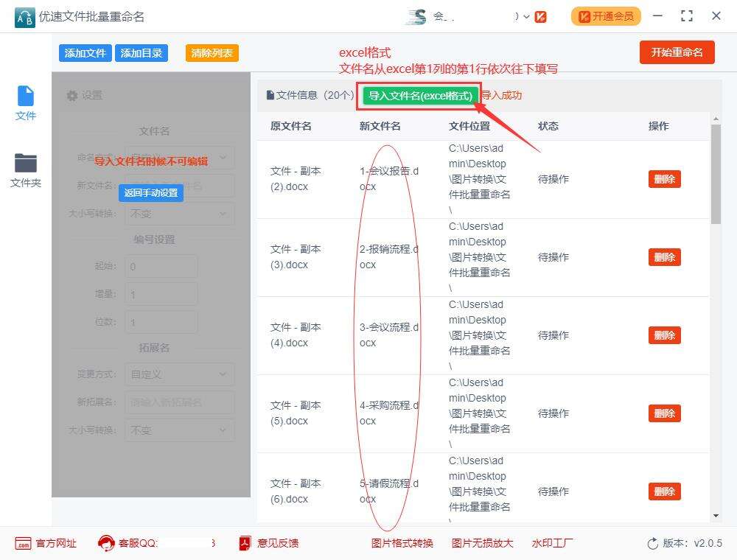Click the 客服QQ headset icon

pos(106,543)
